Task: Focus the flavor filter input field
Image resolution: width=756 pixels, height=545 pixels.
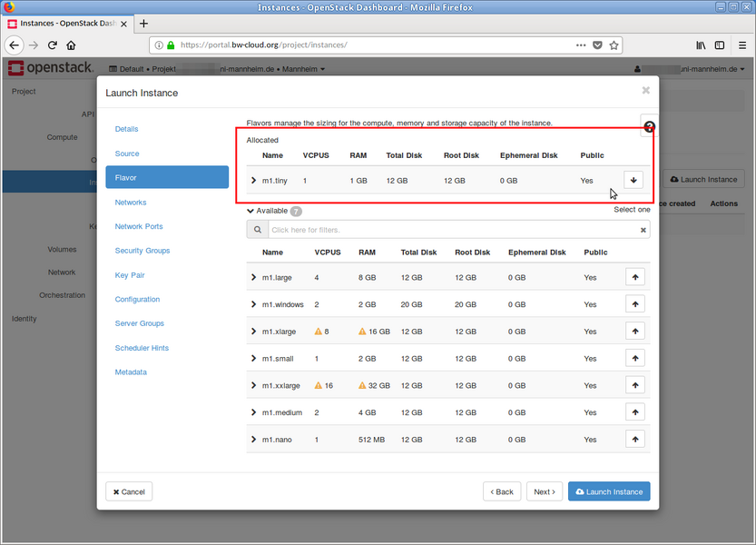Action: point(454,231)
